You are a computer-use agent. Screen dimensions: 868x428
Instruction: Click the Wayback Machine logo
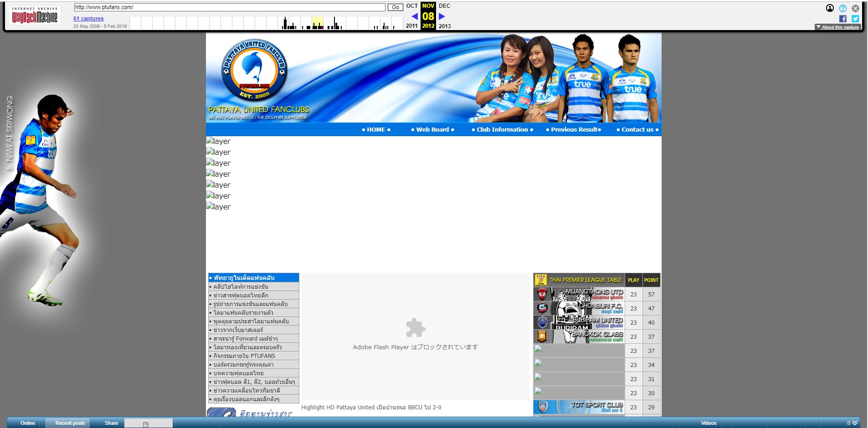point(35,16)
